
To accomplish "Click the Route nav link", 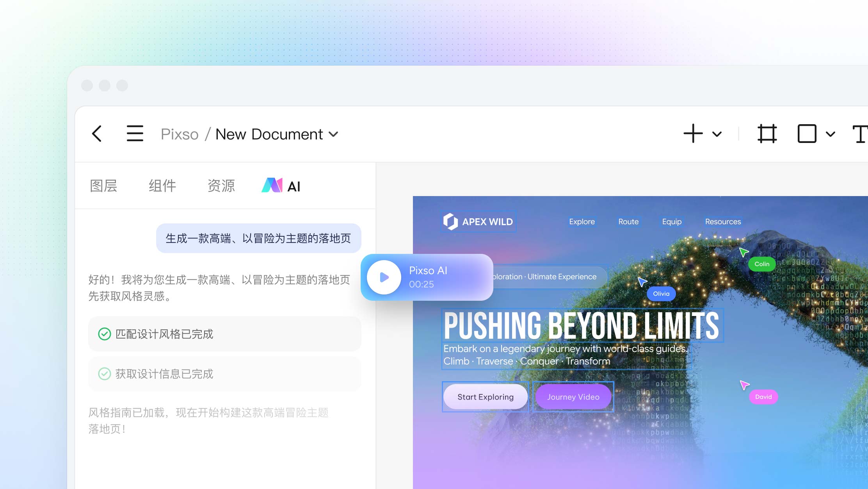I will (628, 221).
